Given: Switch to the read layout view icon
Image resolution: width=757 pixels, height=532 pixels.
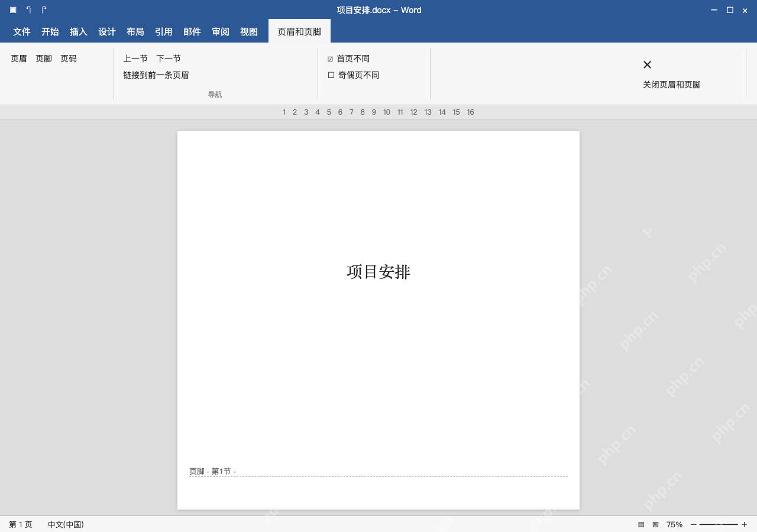Looking at the screenshot, I should [641, 524].
